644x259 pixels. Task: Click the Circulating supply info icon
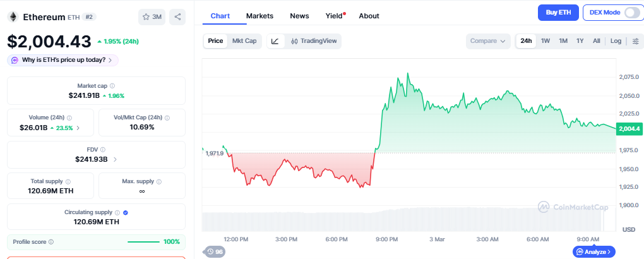[x=117, y=212]
